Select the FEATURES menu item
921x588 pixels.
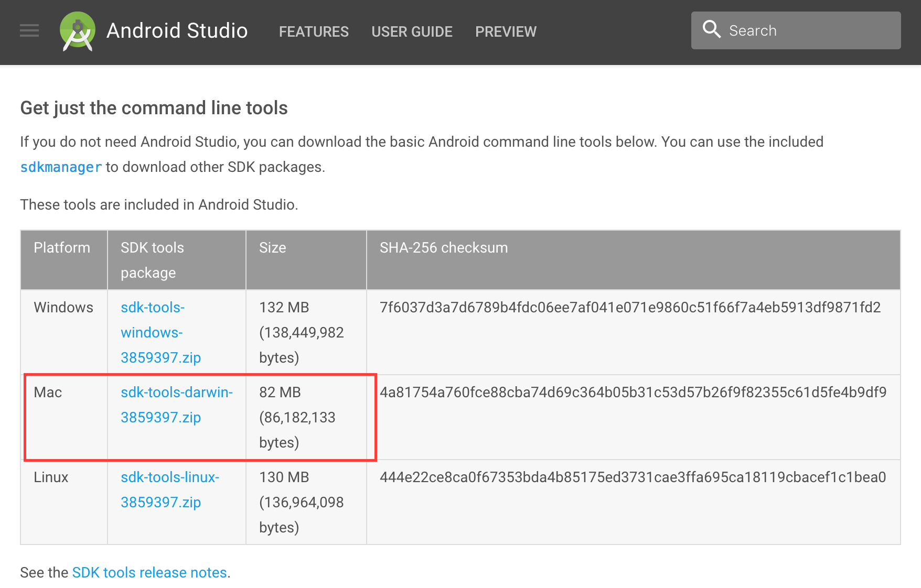tap(314, 31)
